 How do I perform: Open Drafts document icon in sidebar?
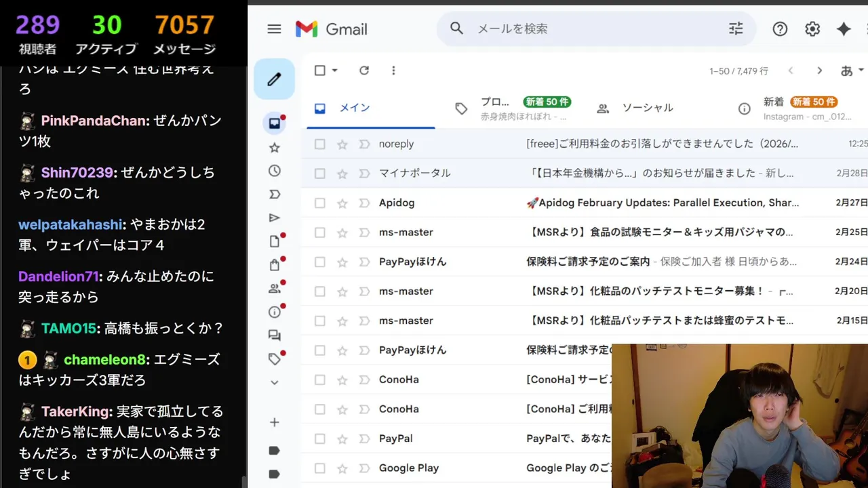point(275,241)
